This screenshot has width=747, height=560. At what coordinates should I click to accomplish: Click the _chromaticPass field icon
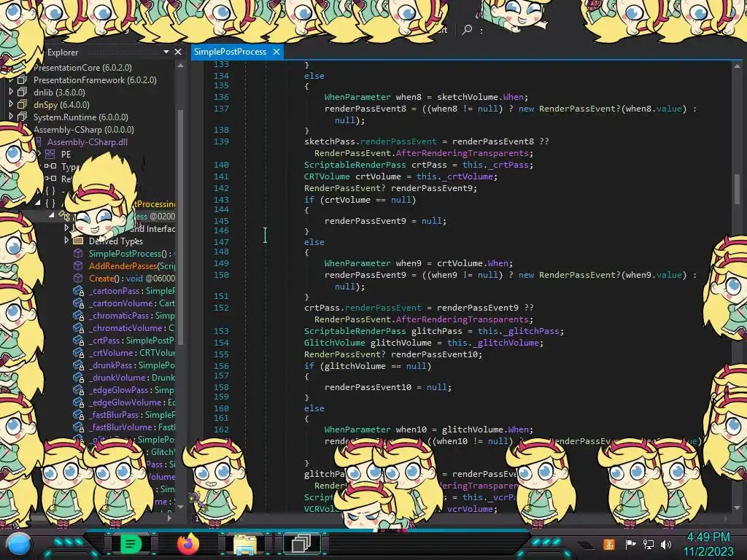pyautogui.click(x=78, y=315)
